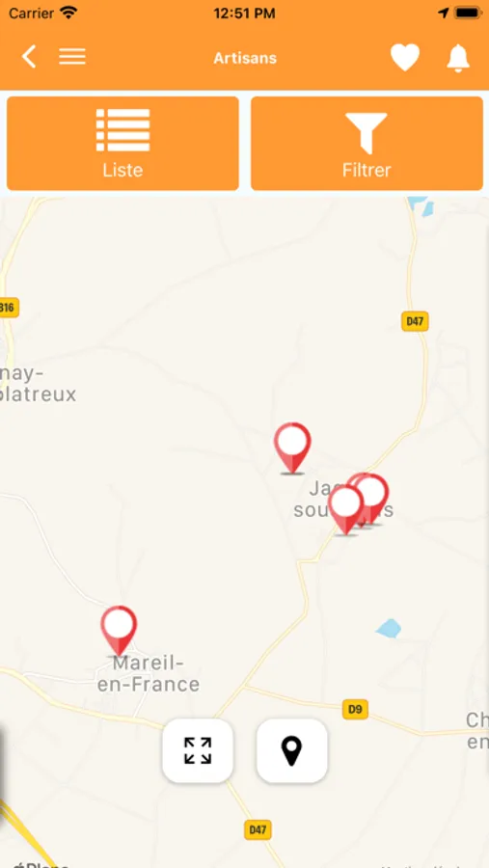Image resolution: width=489 pixels, height=868 pixels.
Task: Select the pin northwest of Jagny-sous-Bois
Action: pos(292,448)
